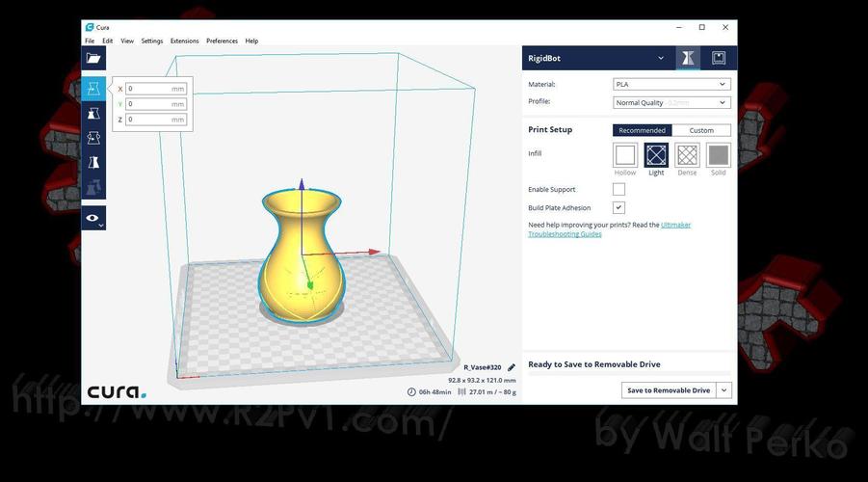Click the Y position input field
This screenshot has height=482, width=868.
click(156, 104)
